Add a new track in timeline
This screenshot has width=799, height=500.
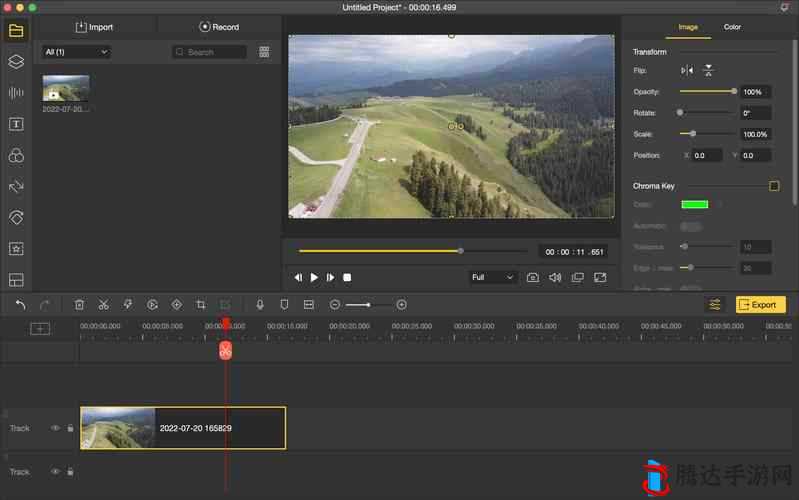point(40,329)
